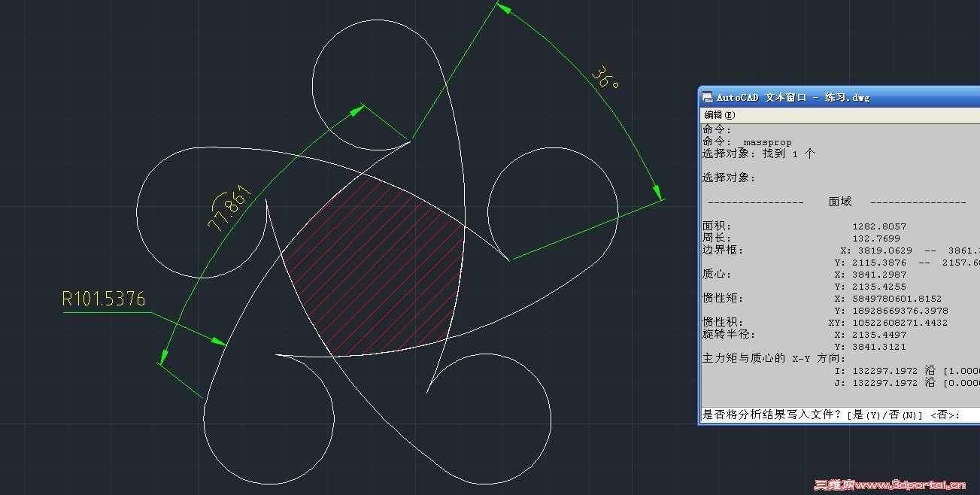
Task: Click the 旋转半径 Y value 3841.3121
Action: [879, 347]
